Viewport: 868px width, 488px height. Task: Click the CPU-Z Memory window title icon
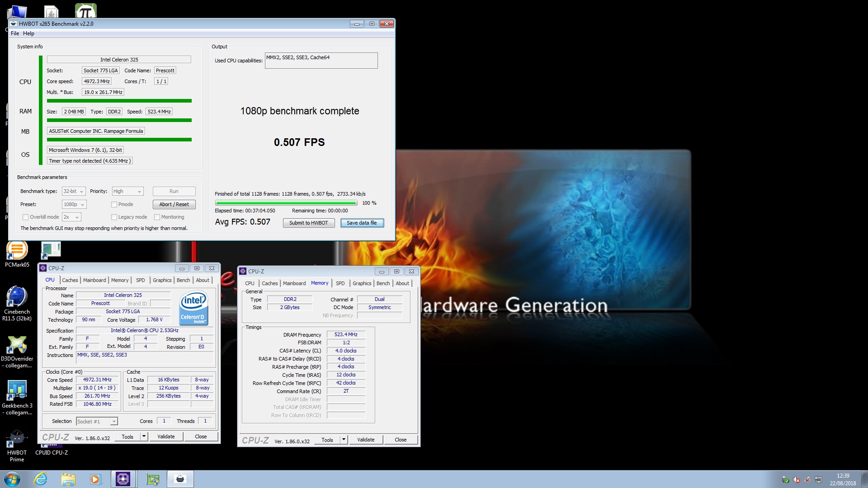(x=243, y=271)
